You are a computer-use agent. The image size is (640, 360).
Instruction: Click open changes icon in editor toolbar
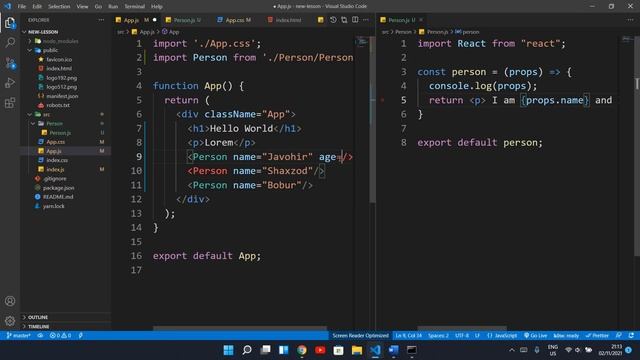coord(344,20)
